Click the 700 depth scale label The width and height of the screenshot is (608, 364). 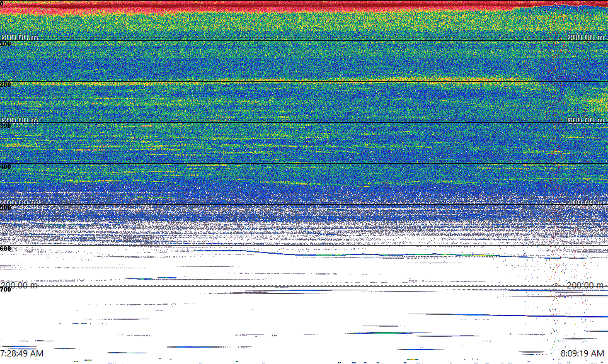click(6, 290)
